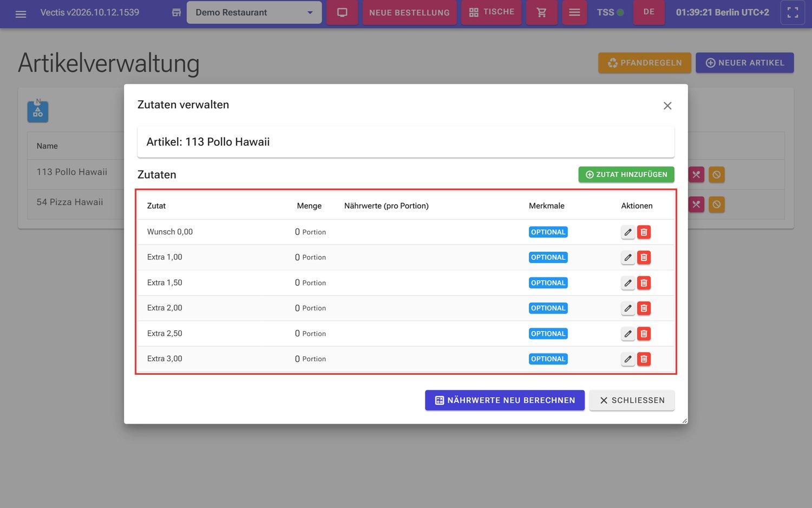Edit the Extra 1,00 ingredient
This screenshot has width=812, height=508.
[628, 257]
